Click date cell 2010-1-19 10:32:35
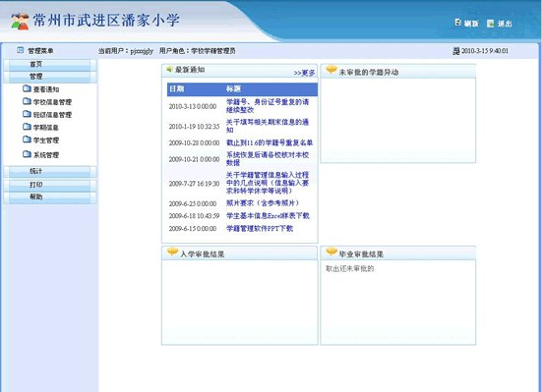Image resolution: width=542 pixels, height=392 pixels. (x=194, y=127)
